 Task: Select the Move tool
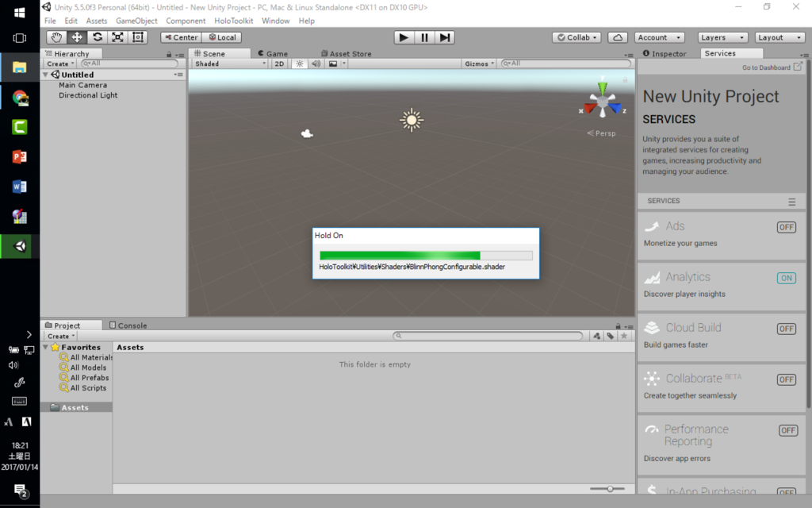point(77,37)
